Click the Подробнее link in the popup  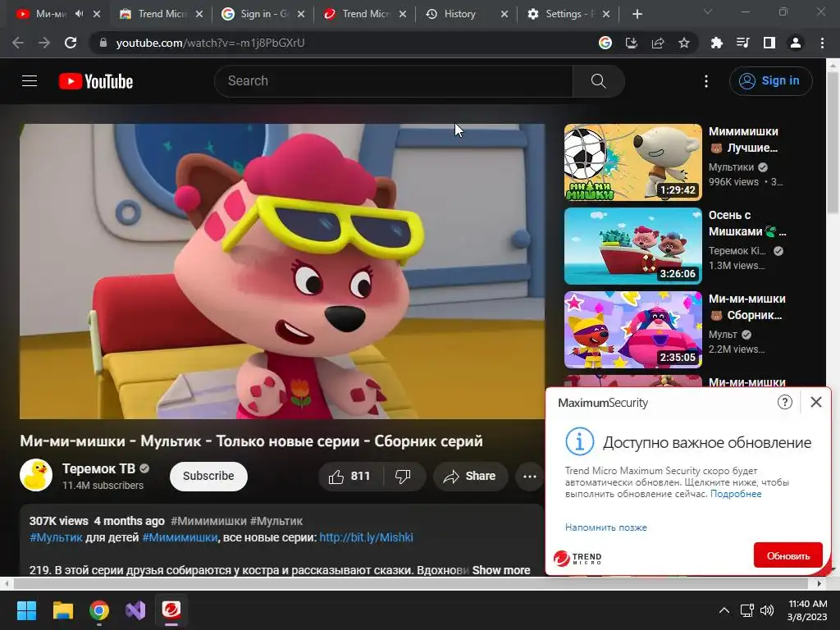click(x=736, y=494)
